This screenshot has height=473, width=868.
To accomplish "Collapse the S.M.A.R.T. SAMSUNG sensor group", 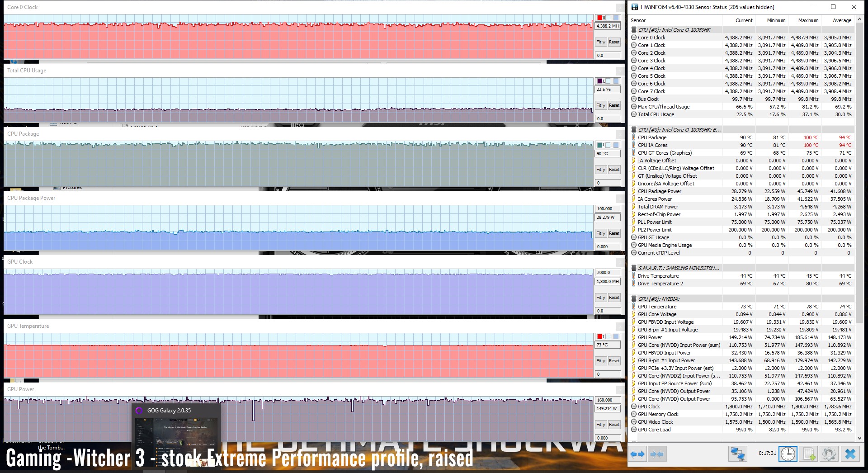I will (x=634, y=268).
